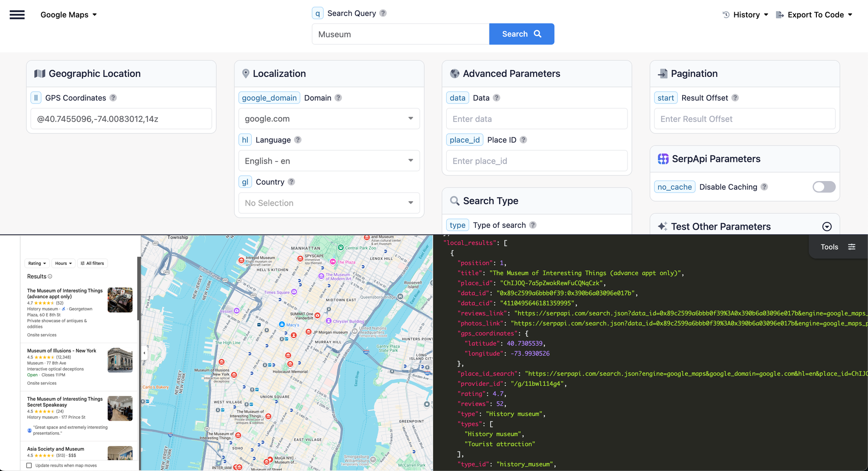Open the Export To Code menu

(x=814, y=15)
